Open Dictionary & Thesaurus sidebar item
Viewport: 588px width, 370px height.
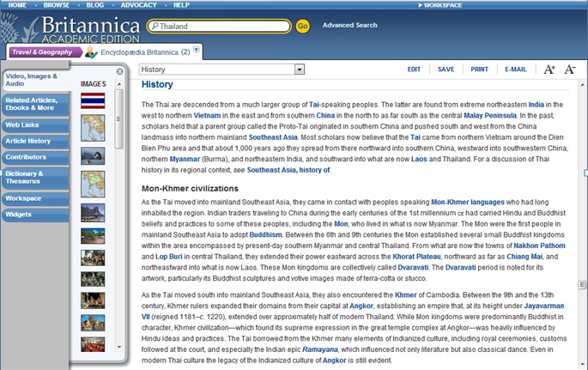pyautogui.click(x=35, y=178)
